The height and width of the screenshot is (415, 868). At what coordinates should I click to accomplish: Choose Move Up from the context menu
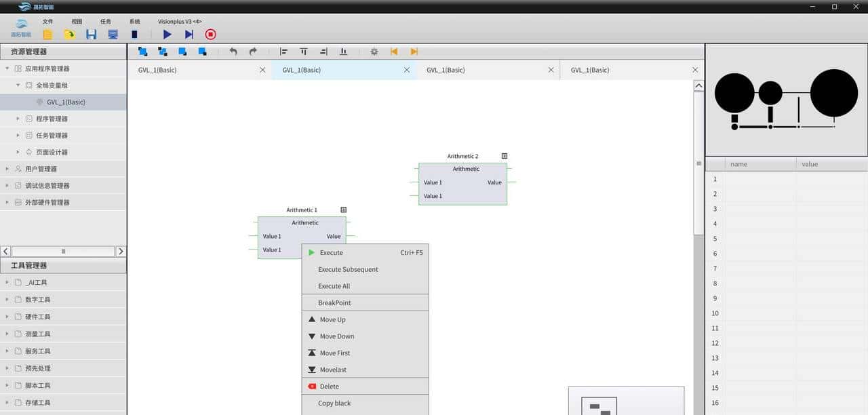[332, 319]
